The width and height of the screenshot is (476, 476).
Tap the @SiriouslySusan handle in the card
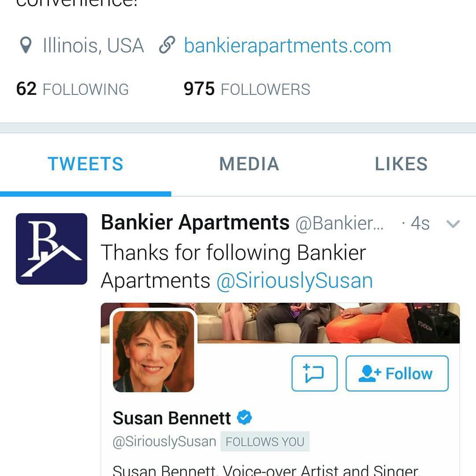click(x=164, y=441)
